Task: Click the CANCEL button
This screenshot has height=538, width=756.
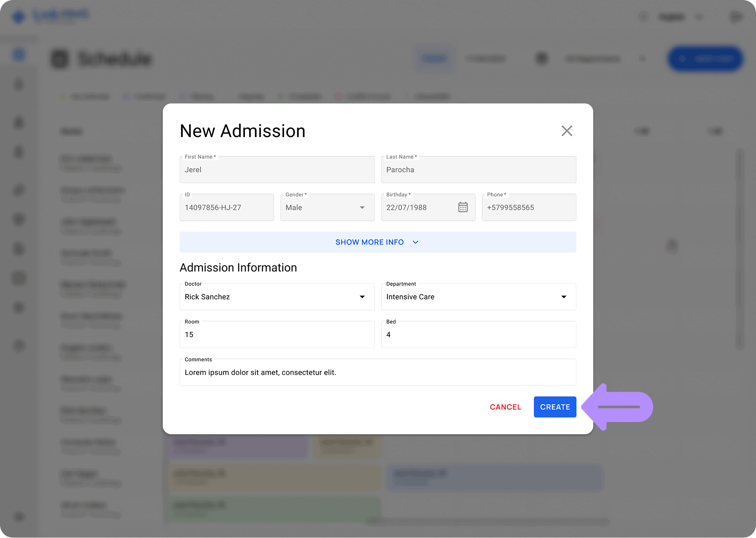Action: tap(505, 407)
